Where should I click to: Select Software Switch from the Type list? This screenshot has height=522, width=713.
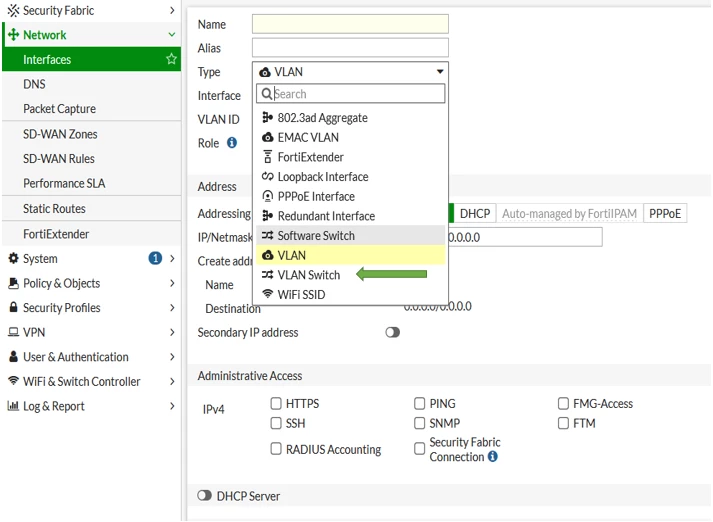pos(350,236)
